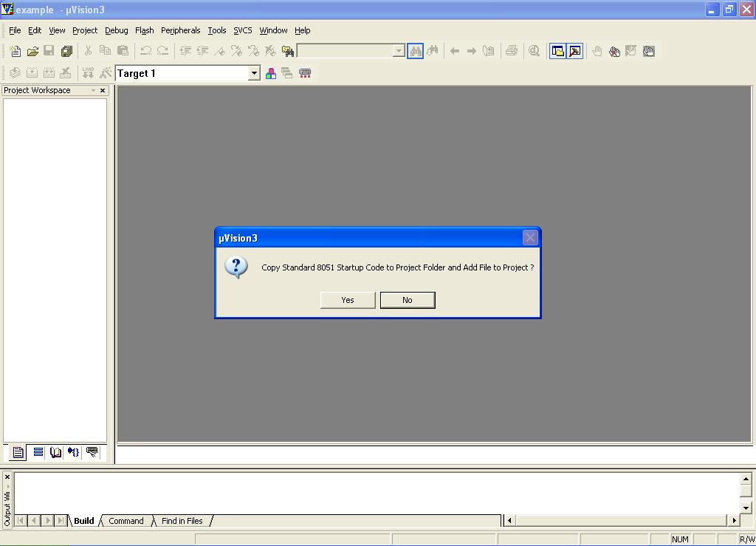Select the Templates tab icon in workspace
Screen dimensions: 756x546
(92, 452)
